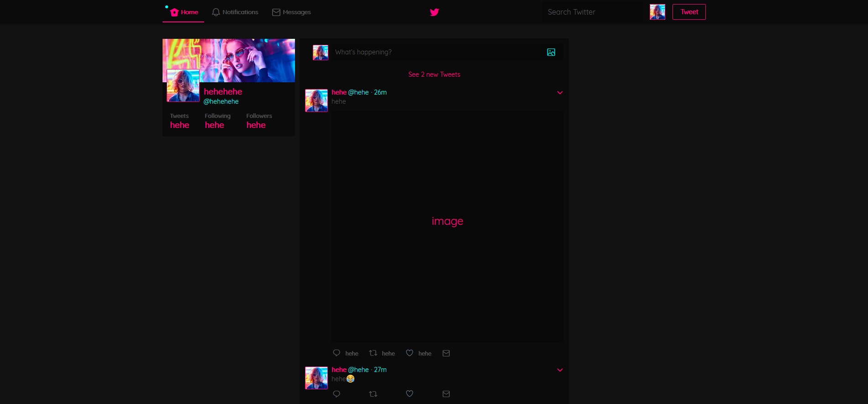The image size is (868, 404).
Task: Share the 27m tweet via message icon
Action: click(x=446, y=394)
